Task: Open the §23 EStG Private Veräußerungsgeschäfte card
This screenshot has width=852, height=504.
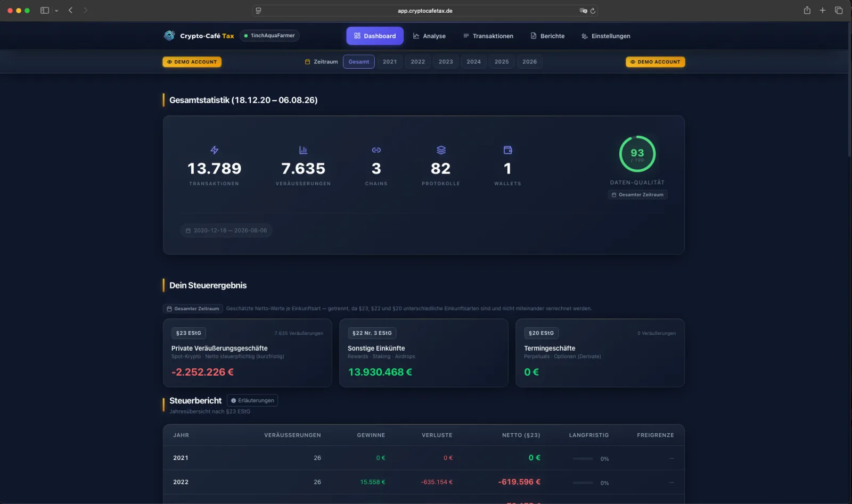Action: coord(247,353)
